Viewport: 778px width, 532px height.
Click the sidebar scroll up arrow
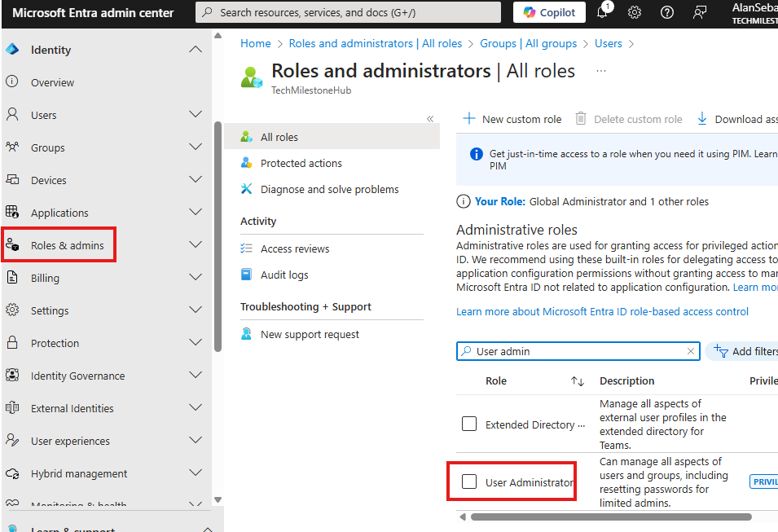click(x=218, y=36)
